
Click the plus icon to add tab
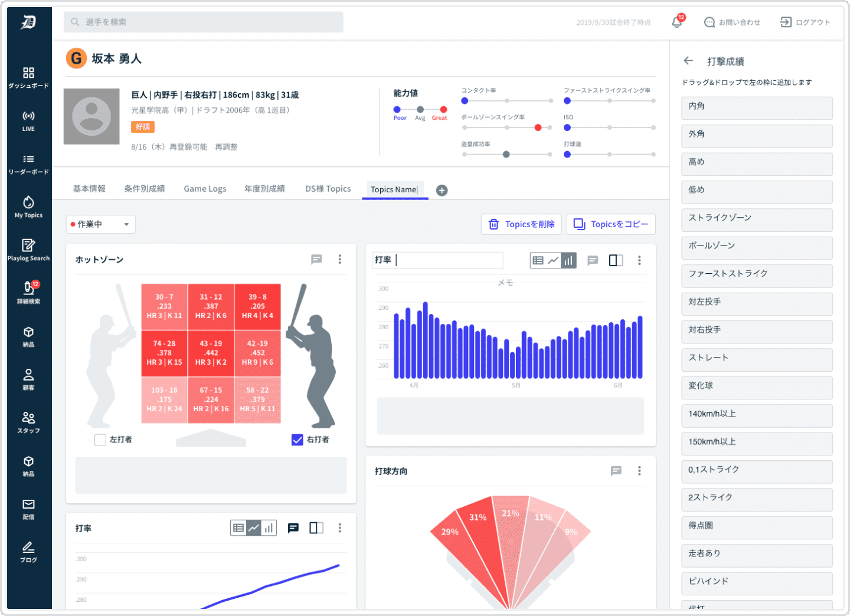pos(442,190)
